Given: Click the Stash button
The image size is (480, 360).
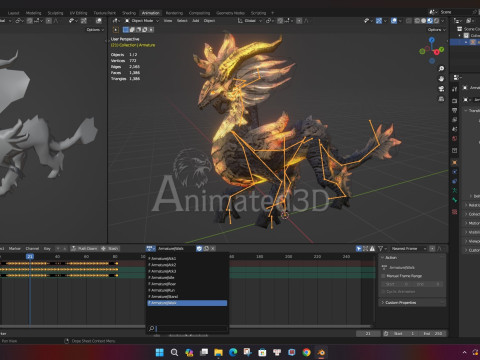Looking at the screenshot, I should [110, 249].
